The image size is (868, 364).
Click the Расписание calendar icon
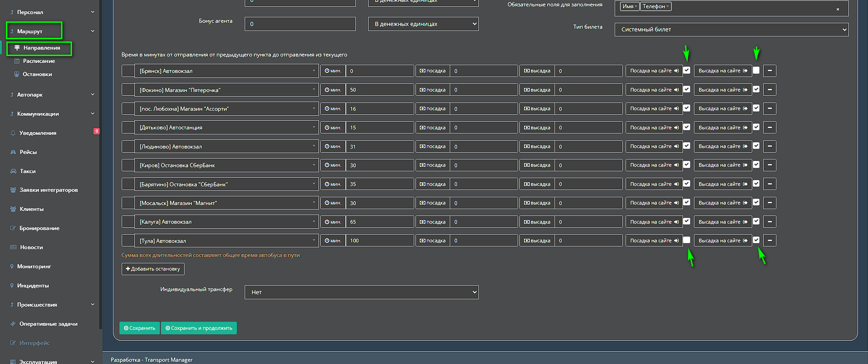click(x=17, y=61)
